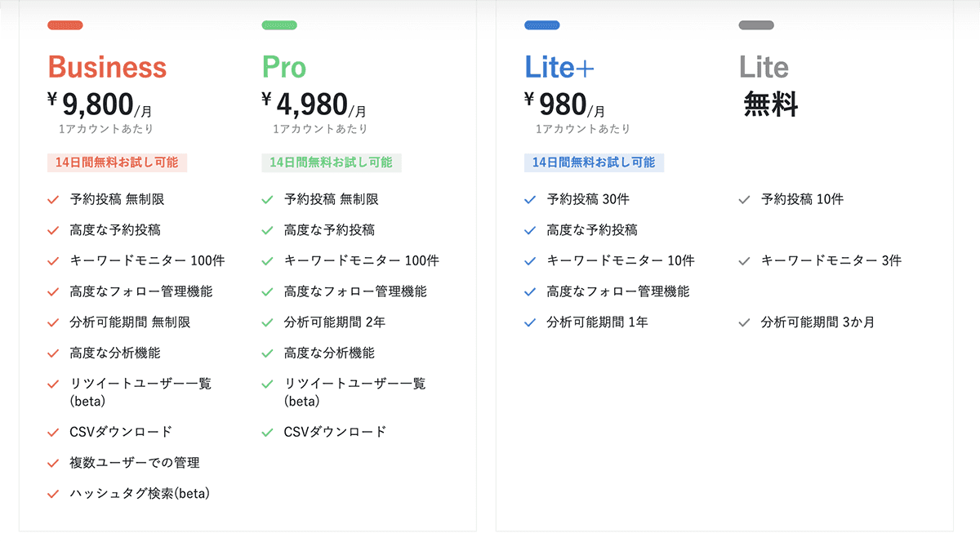Select the blue Lite+ plan color pill
Image resolution: width=980 pixels, height=542 pixels.
pyautogui.click(x=542, y=25)
